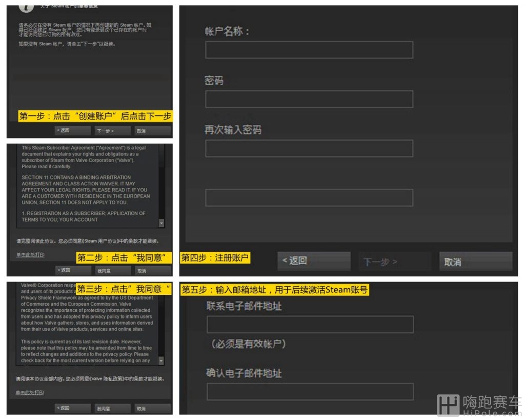This screenshot has height=420, width=525.
Task: Click 取消 in the Steam Subscriber Agreement panel
Action: click(x=153, y=270)
